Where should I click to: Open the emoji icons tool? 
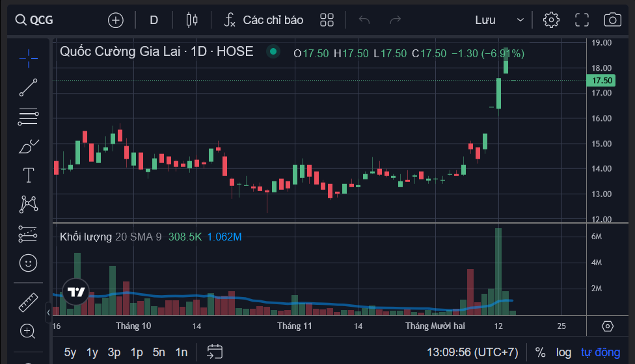[28, 263]
